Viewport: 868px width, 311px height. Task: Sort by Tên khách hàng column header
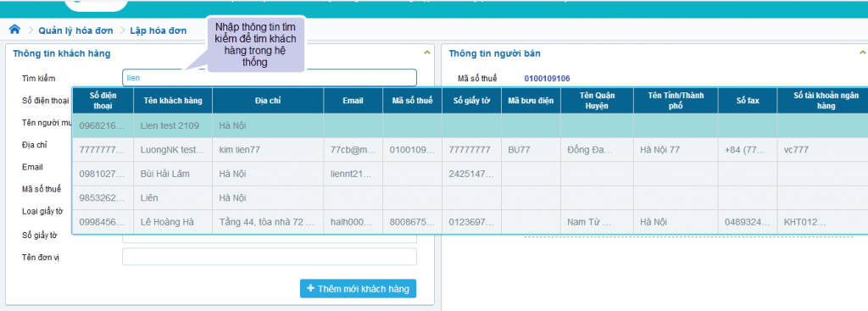pyautogui.click(x=173, y=100)
